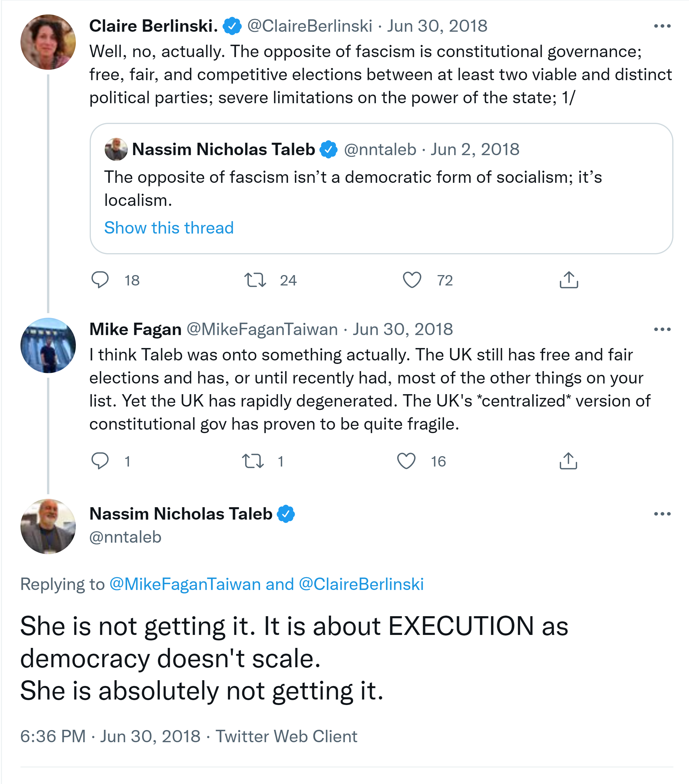The width and height of the screenshot is (689, 784).
Task: Reply to Claire Berlinski's tweet
Action: click(100, 280)
